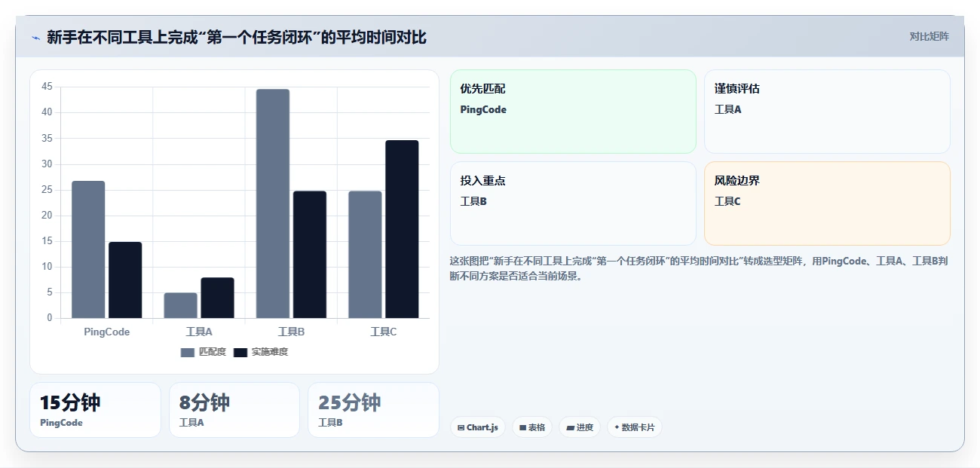Click the 进度 tag icon
980x468 pixels.
pyautogui.click(x=571, y=427)
